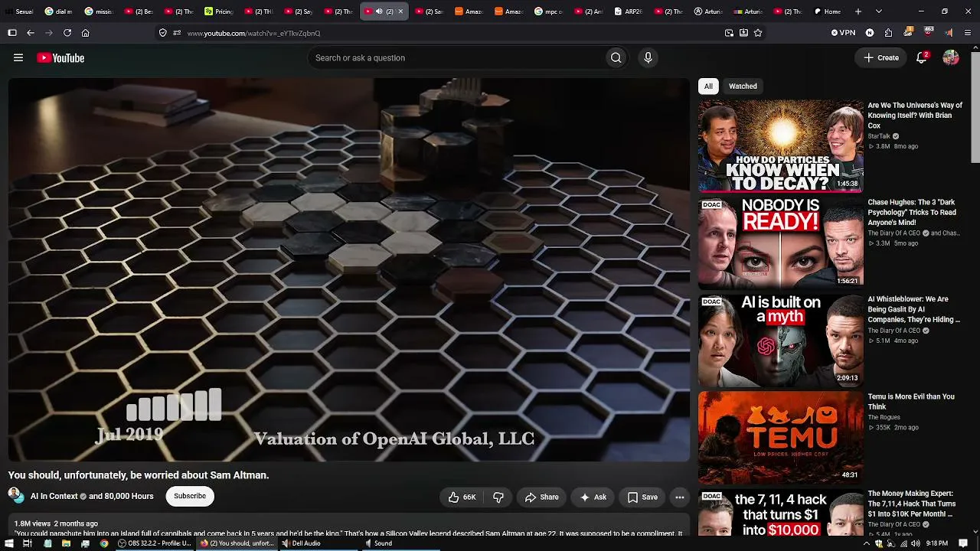Open 'Temu is More Evil than You Think' title
Viewport: 980px width, 551px height.
(x=911, y=402)
